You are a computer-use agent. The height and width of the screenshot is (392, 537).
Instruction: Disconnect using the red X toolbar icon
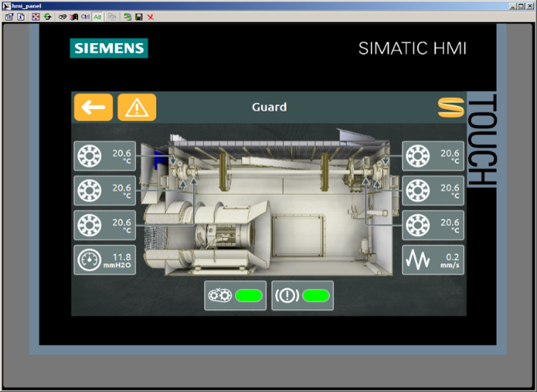150,17
